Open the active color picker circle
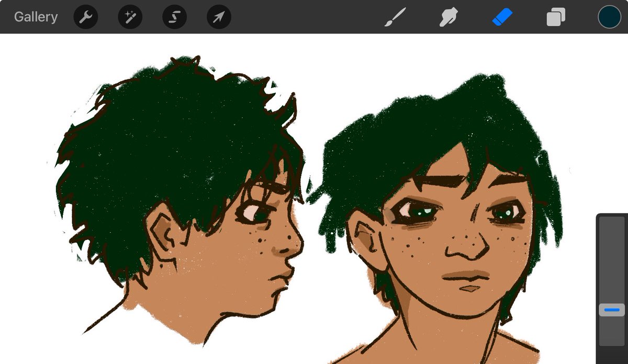The width and height of the screenshot is (628, 364). (610, 17)
